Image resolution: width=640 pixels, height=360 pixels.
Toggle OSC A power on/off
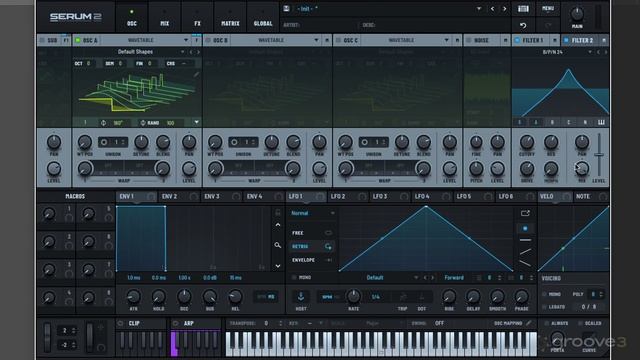[x=78, y=40]
